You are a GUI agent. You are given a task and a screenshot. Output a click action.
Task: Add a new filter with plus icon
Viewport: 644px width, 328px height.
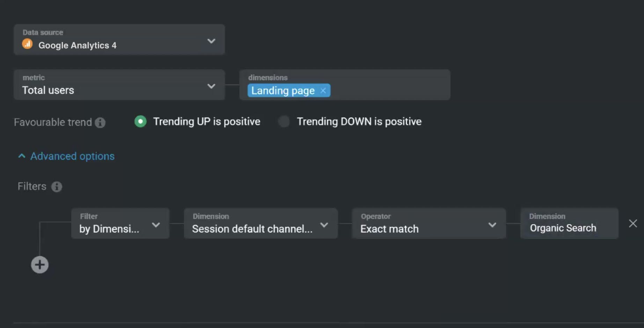(40, 265)
